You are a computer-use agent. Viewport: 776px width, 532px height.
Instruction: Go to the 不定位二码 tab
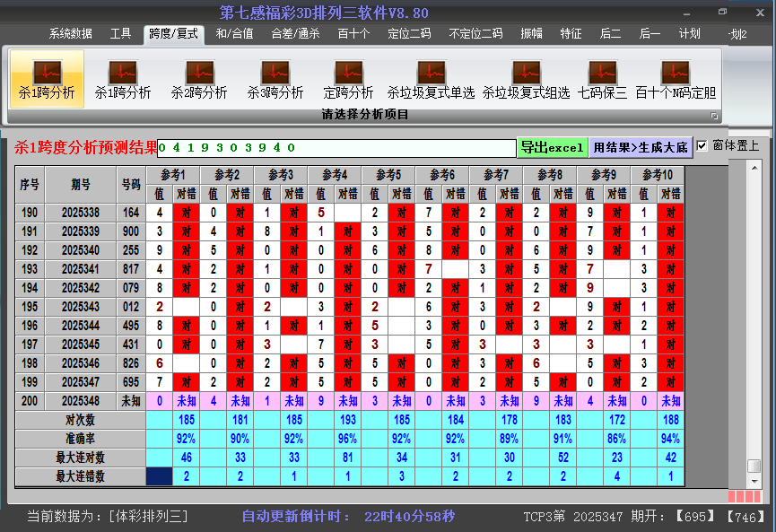pos(475,34)
